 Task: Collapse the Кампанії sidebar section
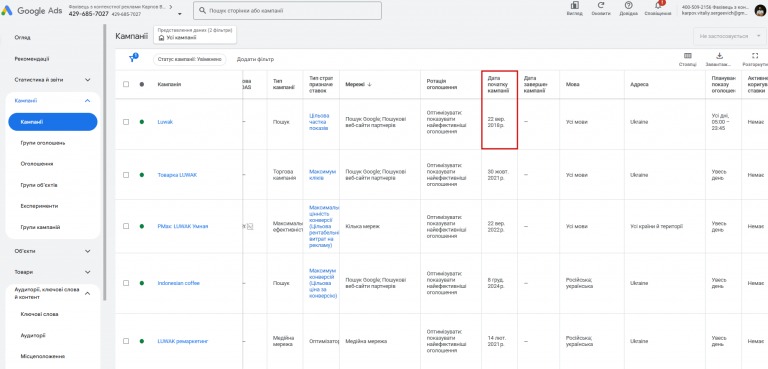coord(88,100)
